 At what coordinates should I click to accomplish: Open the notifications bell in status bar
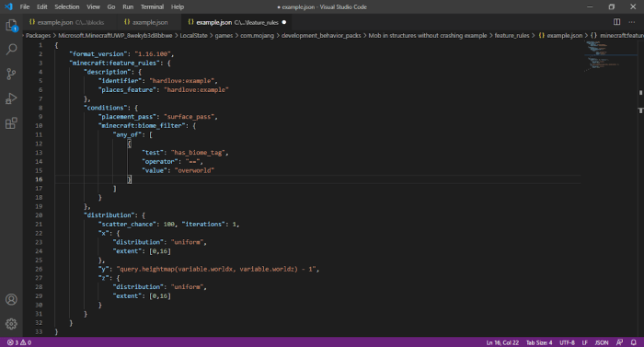634,342
